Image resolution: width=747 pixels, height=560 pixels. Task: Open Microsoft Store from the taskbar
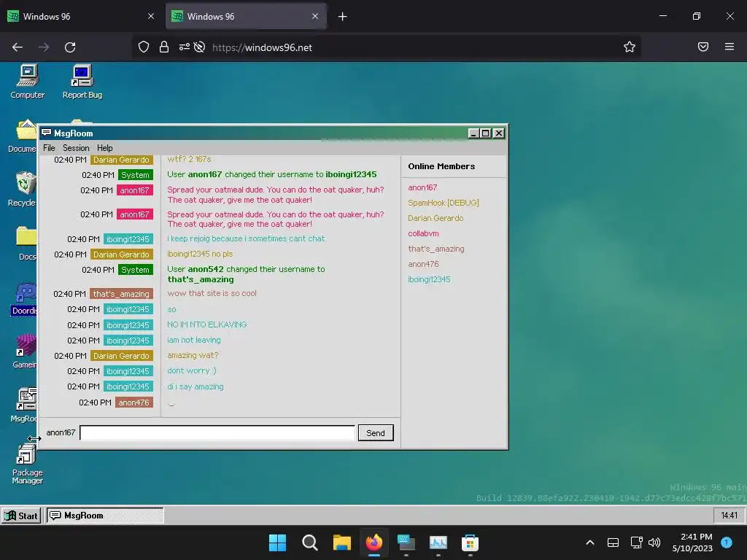point(470,542)
